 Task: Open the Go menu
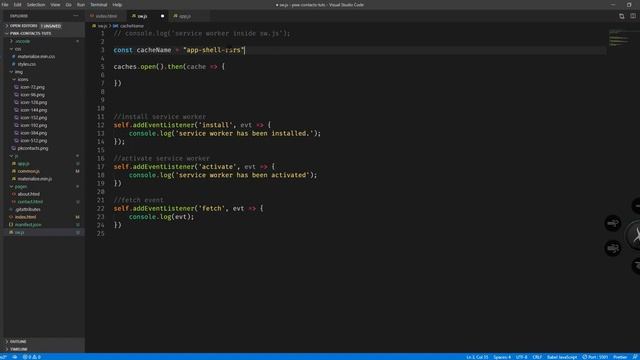click(69, 5)
